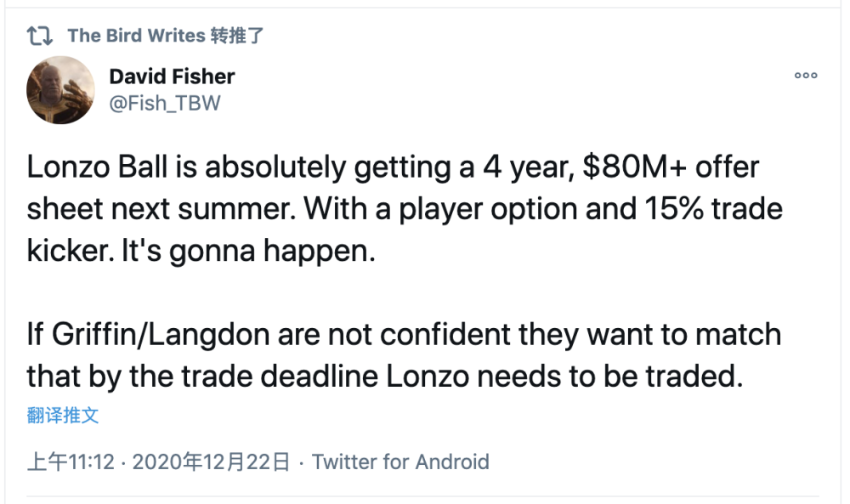Click the "$80M+" text in the tweet
The height and width of the screenshot is (504, 850).
[630, 167]
